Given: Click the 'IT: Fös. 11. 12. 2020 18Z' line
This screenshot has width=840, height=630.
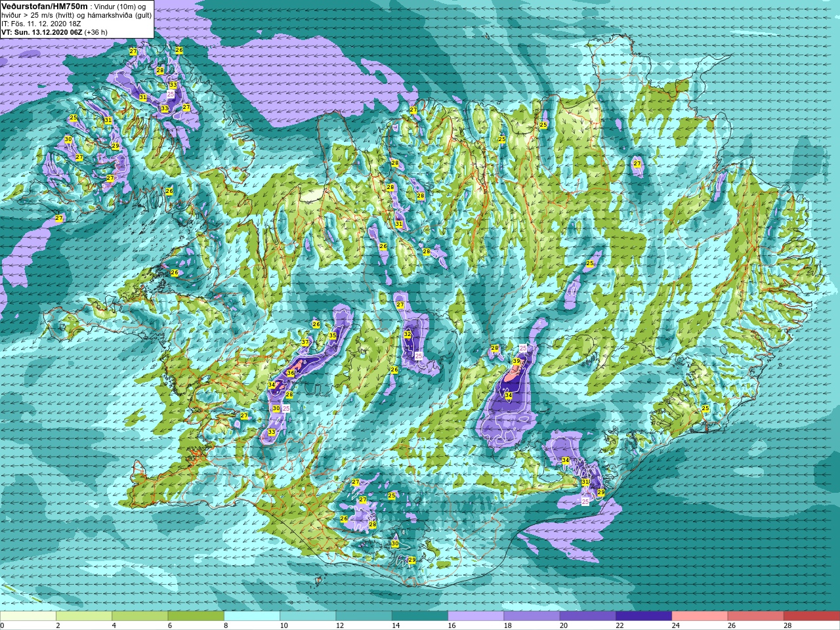Looking at the screenshot, I should pos(41,23).
